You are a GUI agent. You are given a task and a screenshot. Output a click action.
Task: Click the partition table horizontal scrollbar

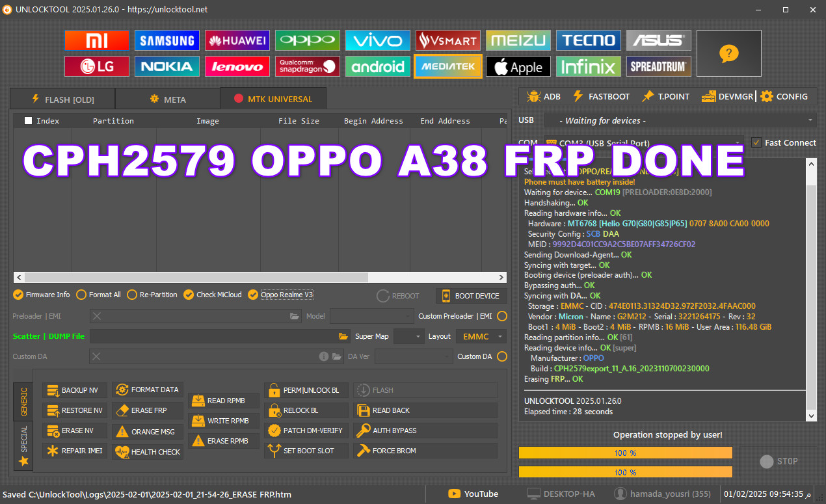point(260,277)
